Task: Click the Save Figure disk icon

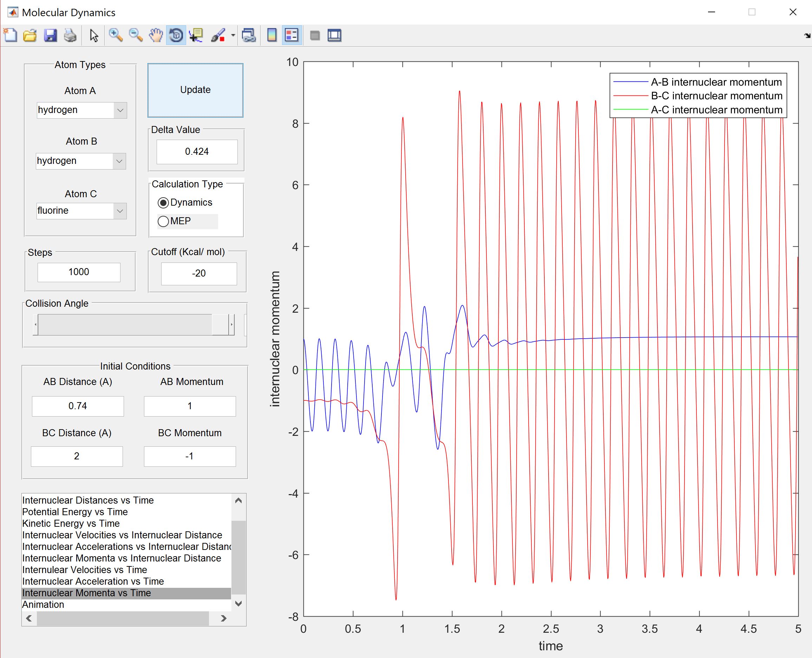Action: point(50,36)
